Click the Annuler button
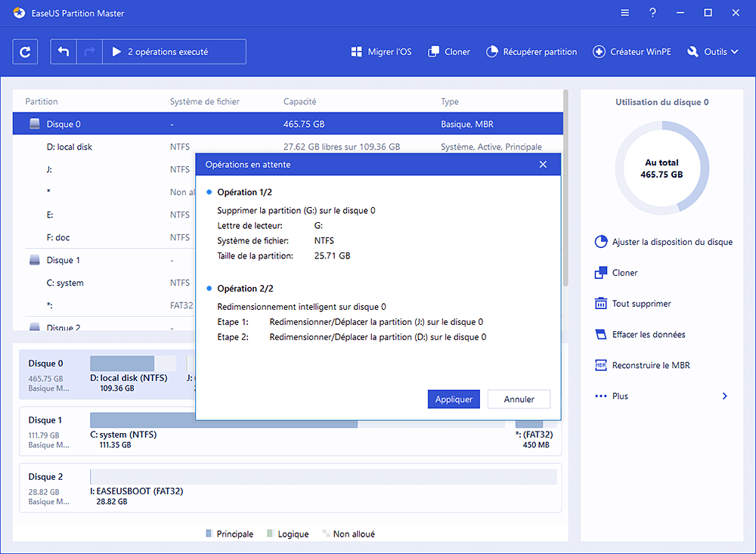Viewport: 756px width, 554px height. click(519, 399)
